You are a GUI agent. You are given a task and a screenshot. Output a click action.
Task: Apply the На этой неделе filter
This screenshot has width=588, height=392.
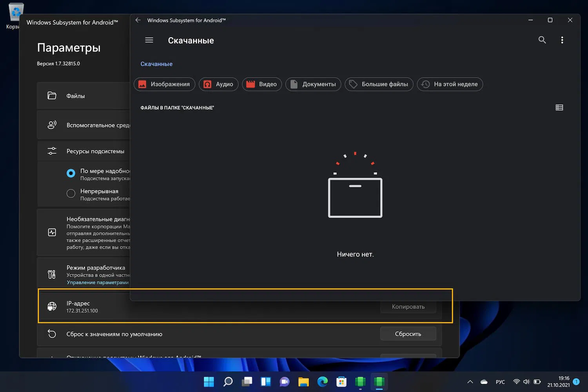tap(450, 84)
